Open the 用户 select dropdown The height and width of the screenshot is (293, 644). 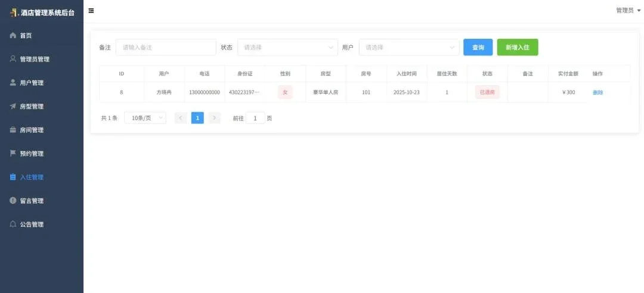(x=409, y=47)
